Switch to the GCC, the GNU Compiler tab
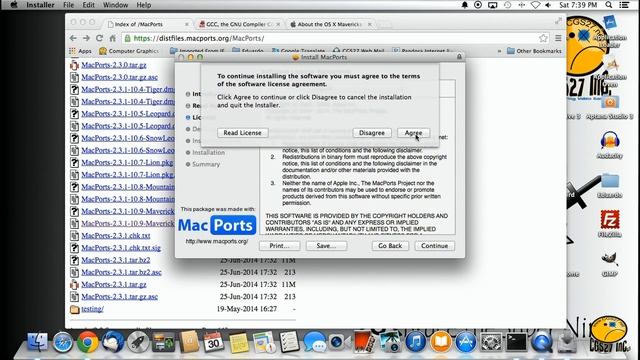 [x=239, y=24]
